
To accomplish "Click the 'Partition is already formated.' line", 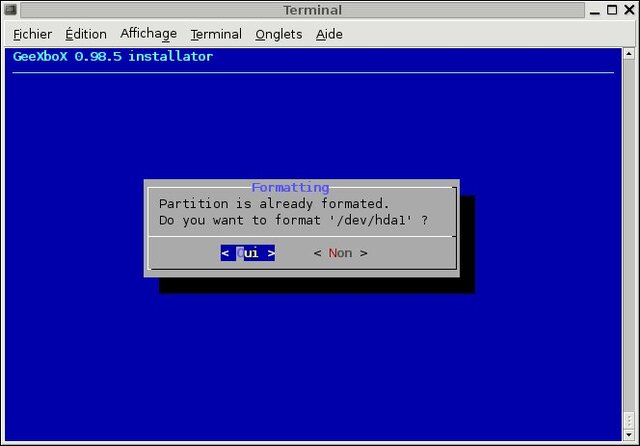I will click(274, 203).
